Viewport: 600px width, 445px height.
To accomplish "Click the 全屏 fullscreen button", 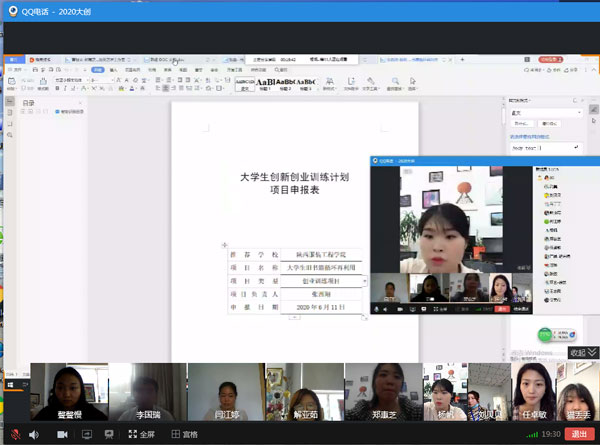I will (140, 435).
